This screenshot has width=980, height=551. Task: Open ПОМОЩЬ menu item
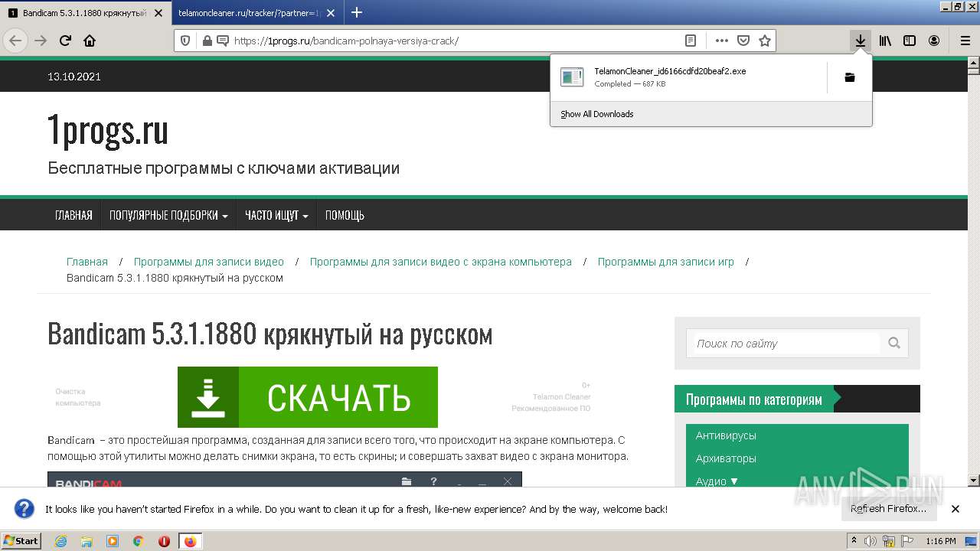tap(345, 215)
